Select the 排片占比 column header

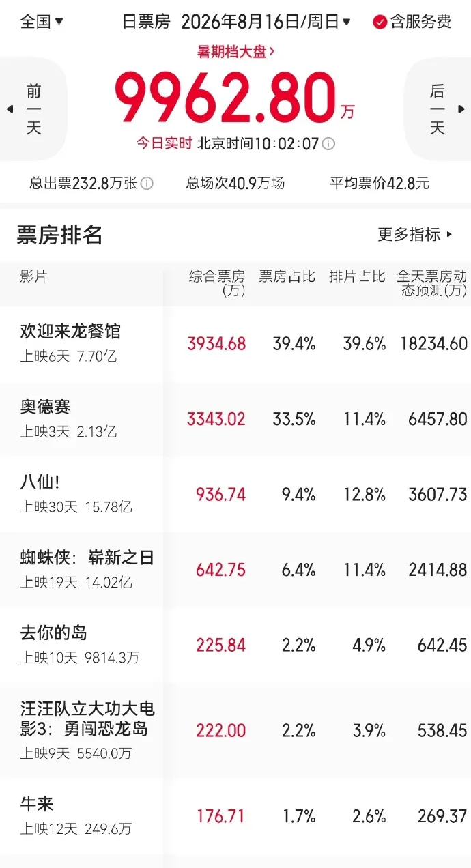[x=357, y=276]
